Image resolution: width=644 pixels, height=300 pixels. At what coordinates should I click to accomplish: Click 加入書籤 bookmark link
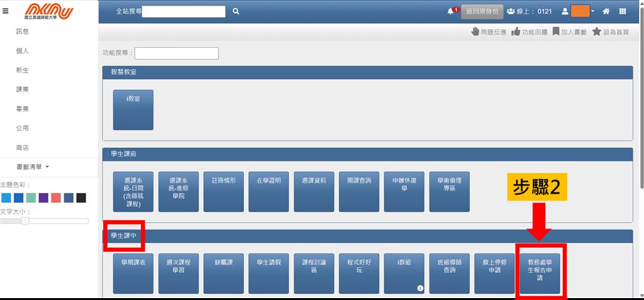point(569,31)
